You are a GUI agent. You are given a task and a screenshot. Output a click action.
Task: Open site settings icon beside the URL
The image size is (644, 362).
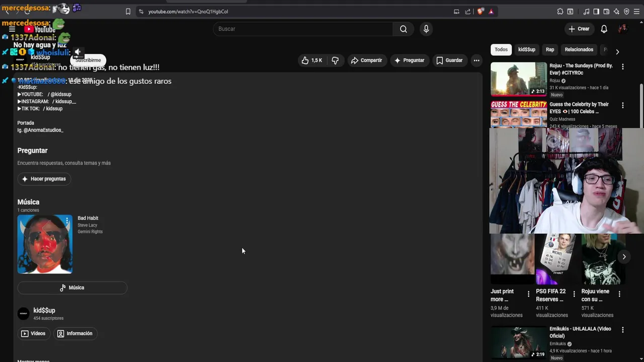tap(141, 12)
